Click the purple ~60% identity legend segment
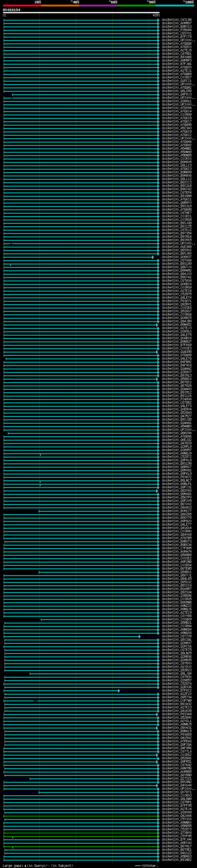Viewport: 197px width, 868px height. click(98, 6)
